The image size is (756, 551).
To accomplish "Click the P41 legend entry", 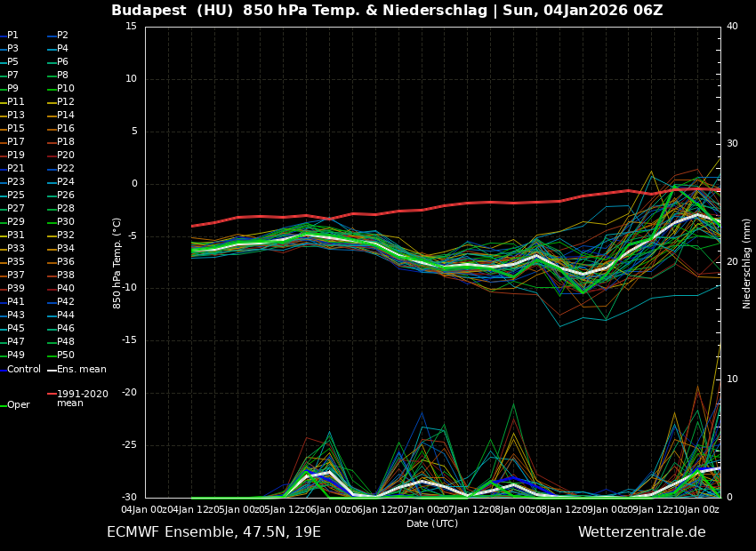I will (x=16, y=302).
